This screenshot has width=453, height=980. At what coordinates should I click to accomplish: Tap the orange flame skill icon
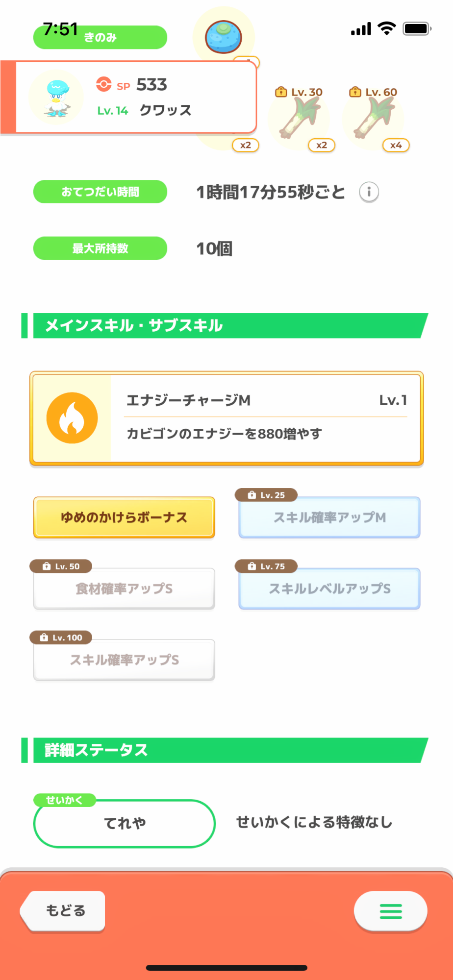(72, 418)
